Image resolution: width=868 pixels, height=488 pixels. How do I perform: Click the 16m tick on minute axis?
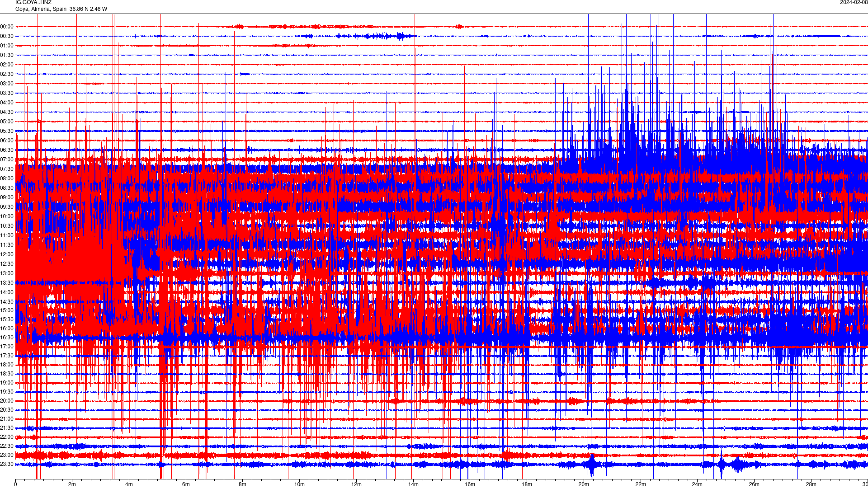click(x=470, y=484)
